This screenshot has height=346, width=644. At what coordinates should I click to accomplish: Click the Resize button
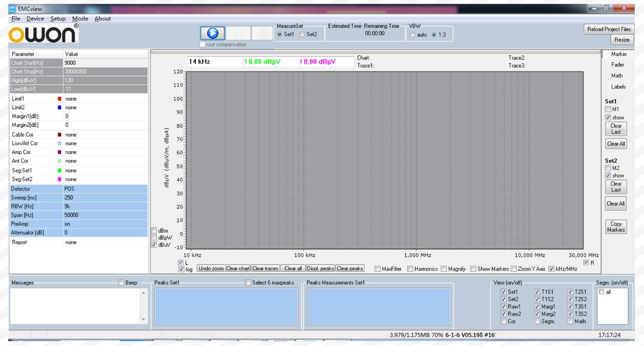click(622, 40)
